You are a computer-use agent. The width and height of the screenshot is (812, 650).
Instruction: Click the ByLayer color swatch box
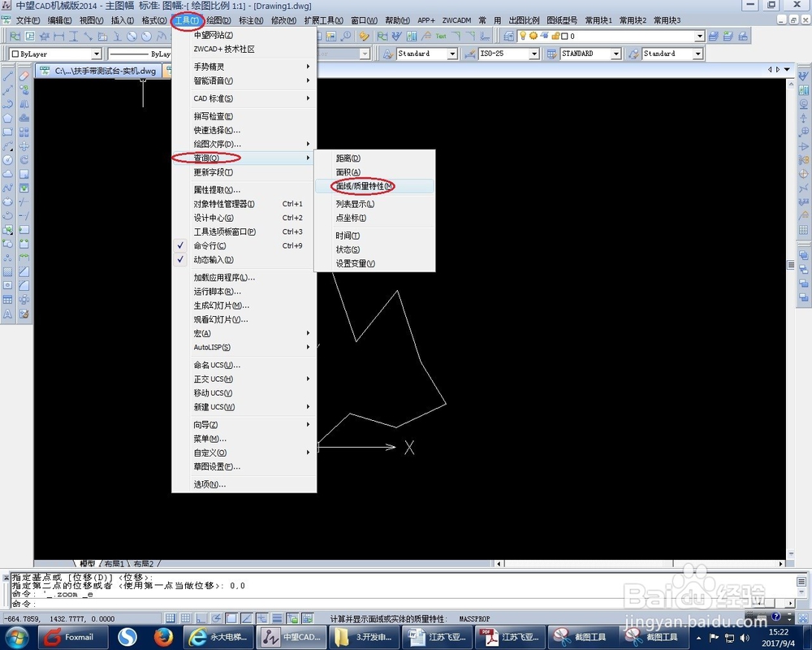pos(15,54)
